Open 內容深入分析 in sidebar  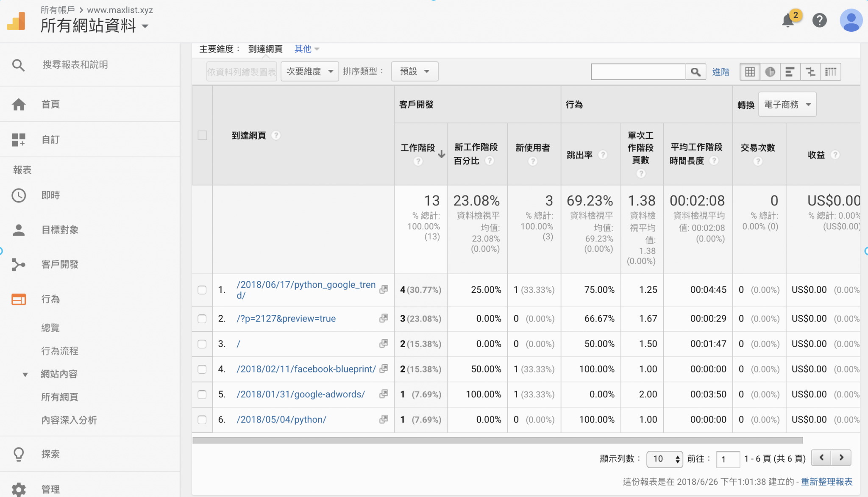69,420
